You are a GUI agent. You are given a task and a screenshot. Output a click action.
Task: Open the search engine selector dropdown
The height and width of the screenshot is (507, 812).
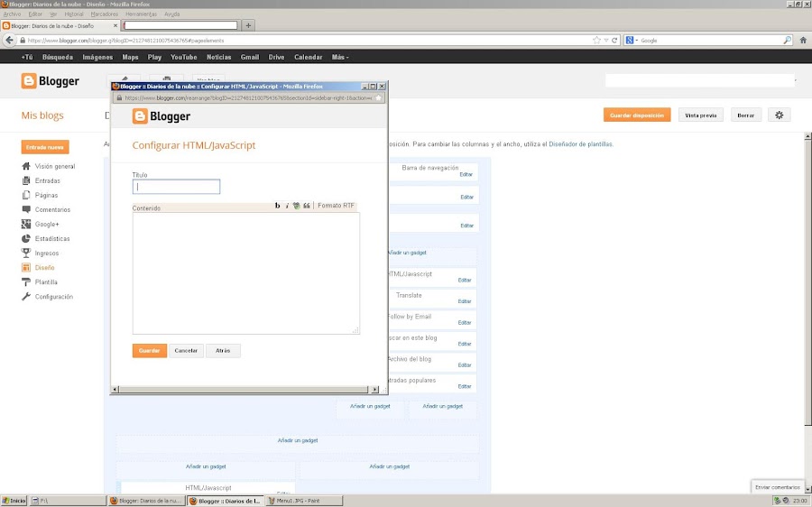(632, 40)
